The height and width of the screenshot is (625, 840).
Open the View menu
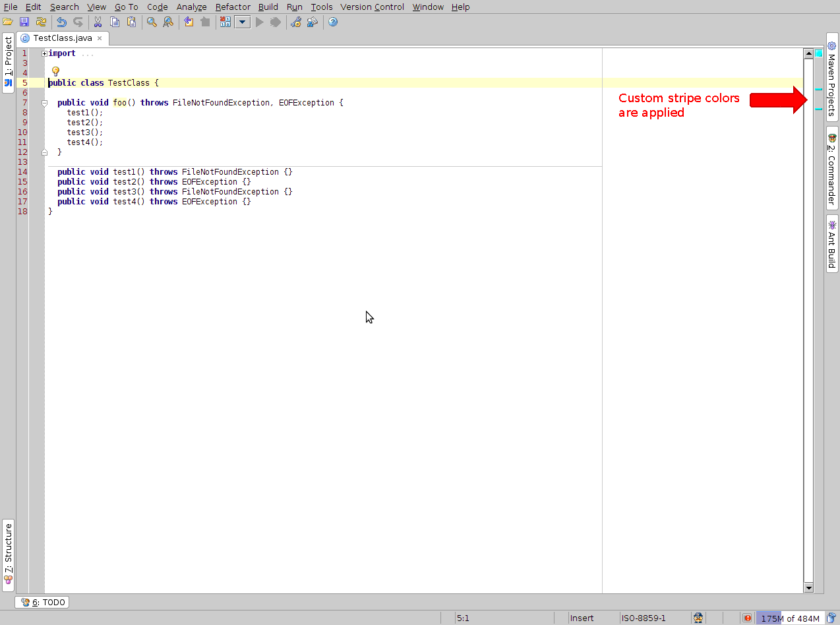(x=96, y=7)
